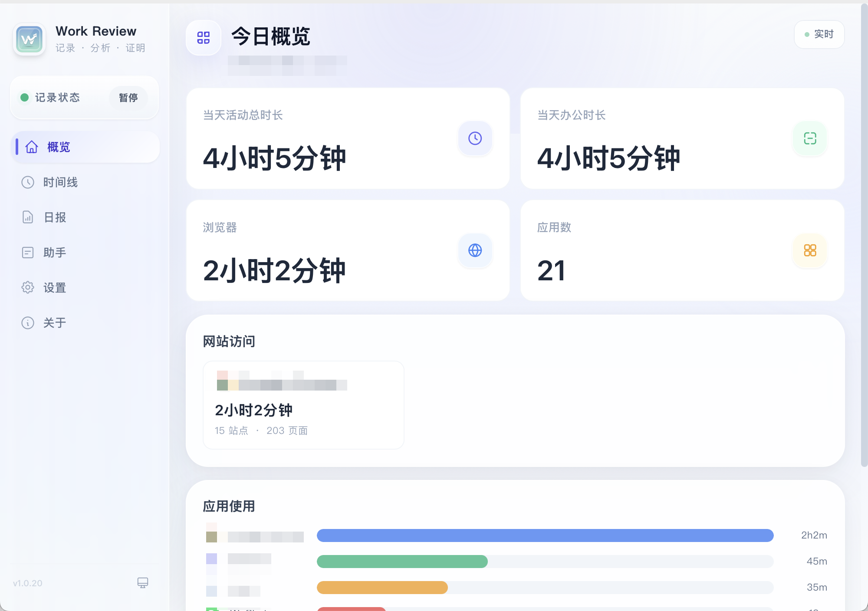This screenshot has width=868, height=611.
Task: Open the 日报 report icon in sidebar
Action: point(28,217)
